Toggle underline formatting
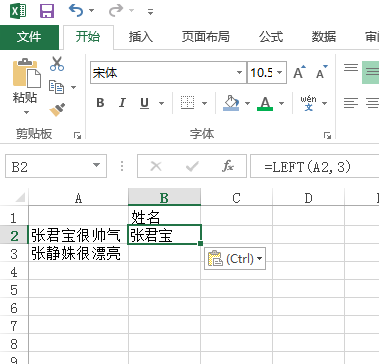 144,103
